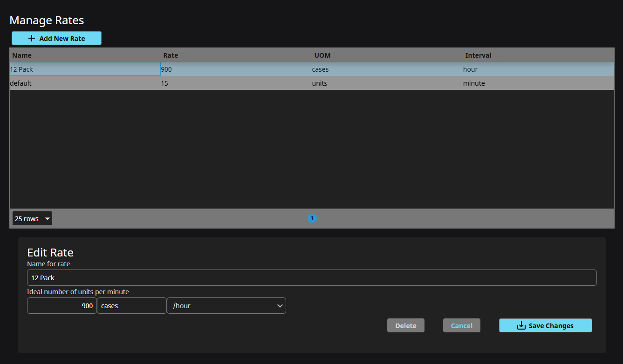The image size is (623, 364).
Task: Click the plus icon on Add New Rate
Action: 32,39
